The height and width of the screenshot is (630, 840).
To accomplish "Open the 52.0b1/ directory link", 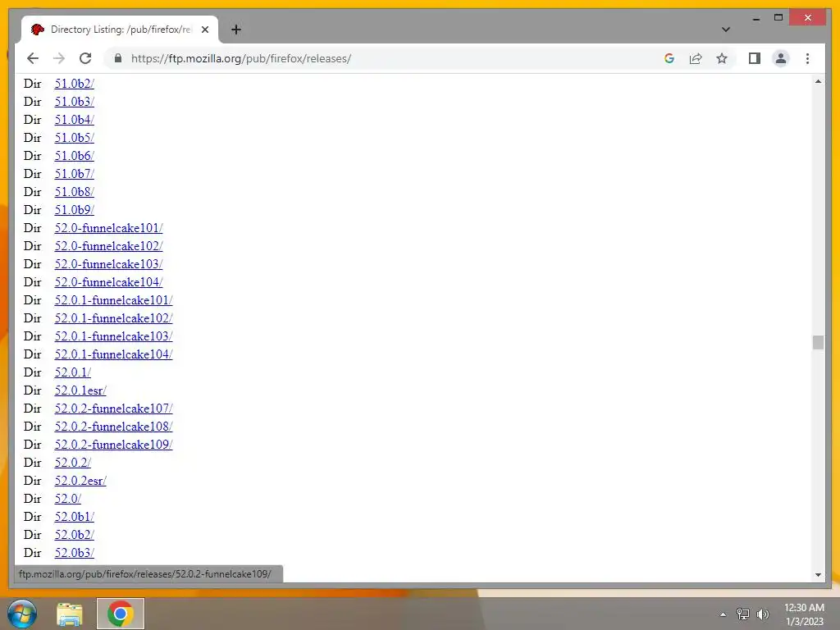I will pos(74,517).
